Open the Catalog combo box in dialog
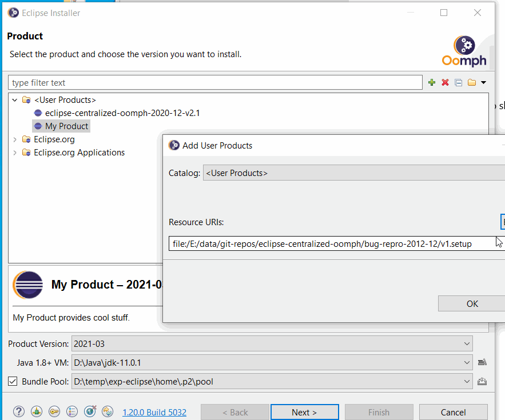Viewport: 505px width, 420px height. 354,173
